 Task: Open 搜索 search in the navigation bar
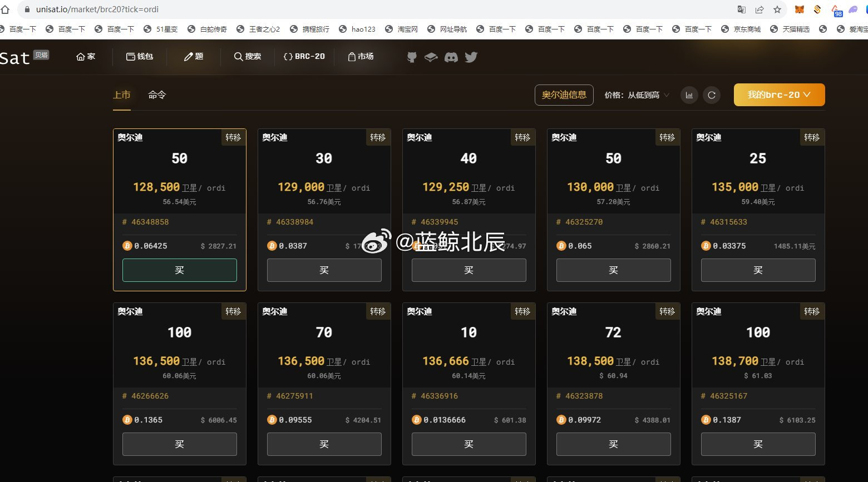pos(248,56)
